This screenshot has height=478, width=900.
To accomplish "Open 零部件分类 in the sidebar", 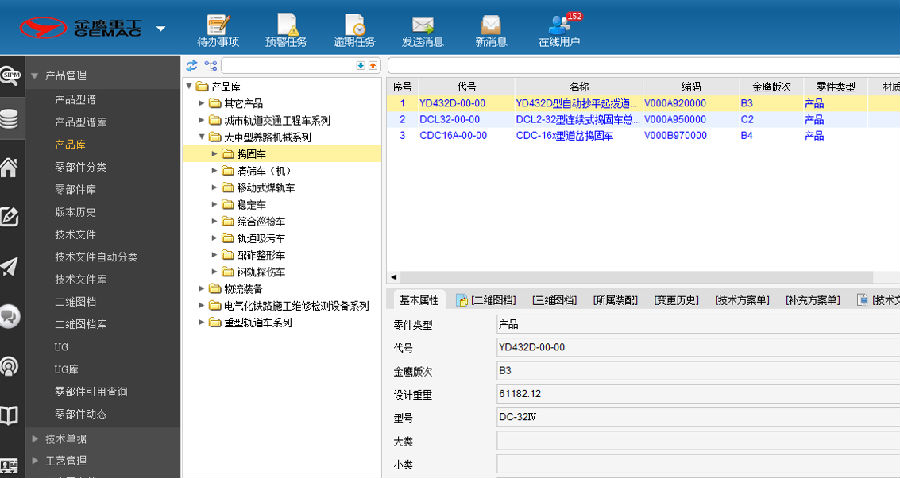I will click(x=80, y=167).
